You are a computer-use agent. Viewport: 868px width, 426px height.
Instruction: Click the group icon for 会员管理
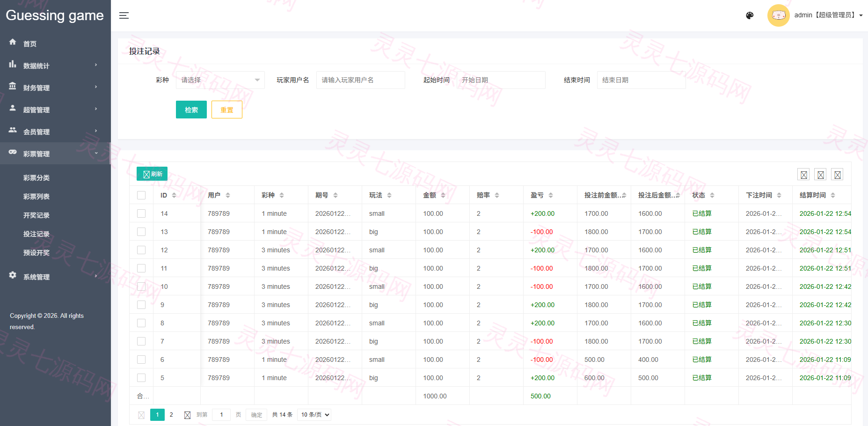[x=13, y=130]
